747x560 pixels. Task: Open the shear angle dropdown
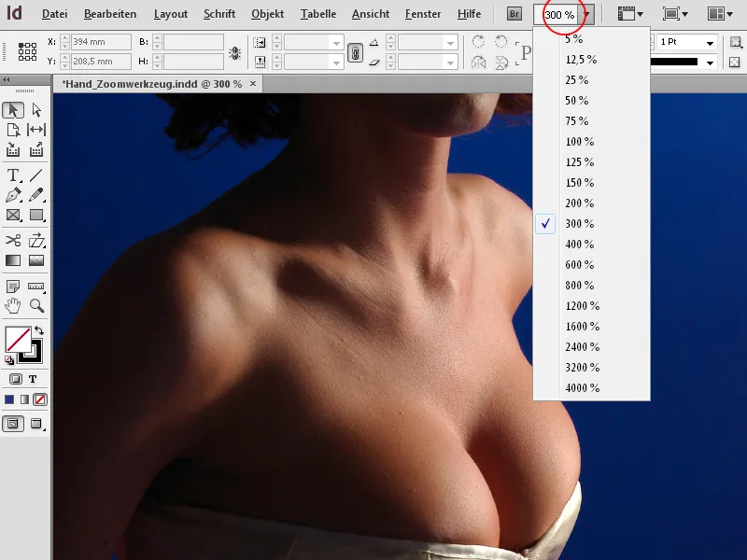click(450, 63)
